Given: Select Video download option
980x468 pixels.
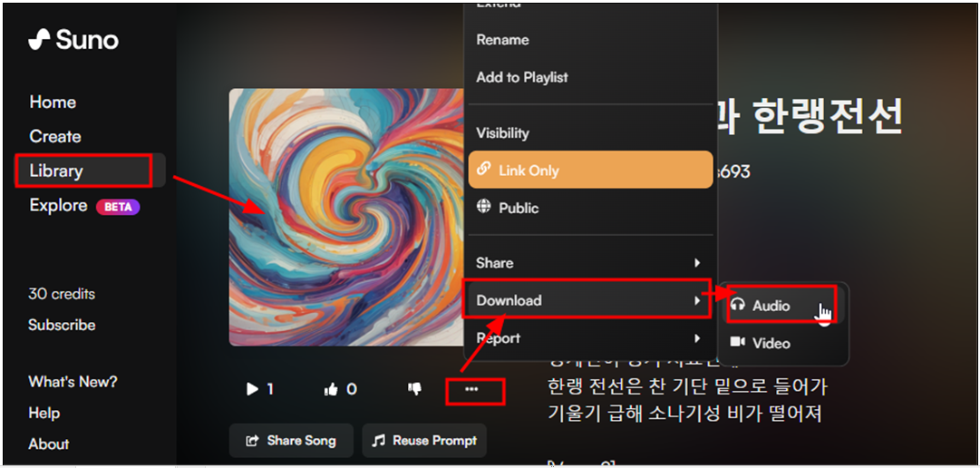Looking at the screenshot, I should (782, 343).
